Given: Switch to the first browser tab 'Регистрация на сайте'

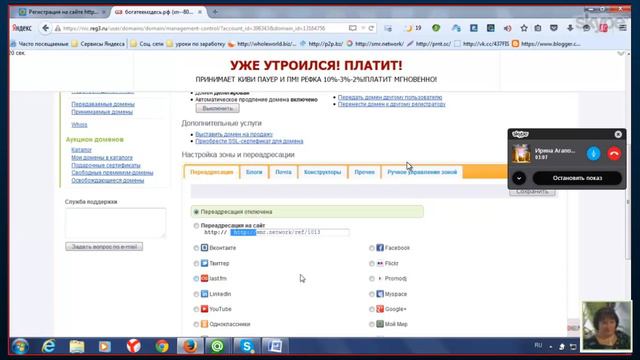Looking at the screenshot, I should [x=62, y=12].
